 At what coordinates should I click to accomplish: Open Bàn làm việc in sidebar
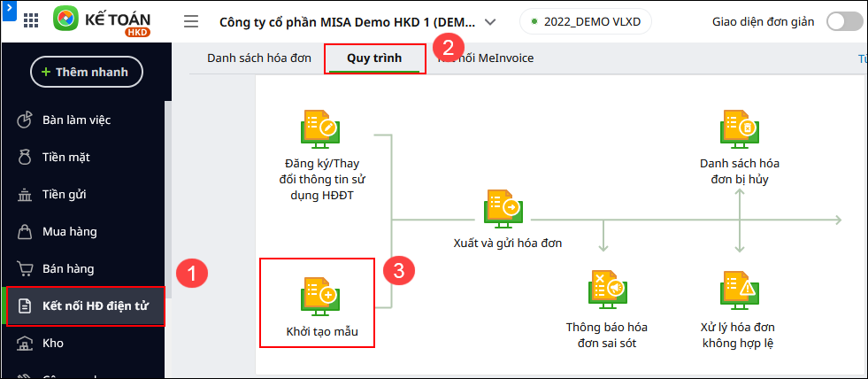click(x=83, y=120)
